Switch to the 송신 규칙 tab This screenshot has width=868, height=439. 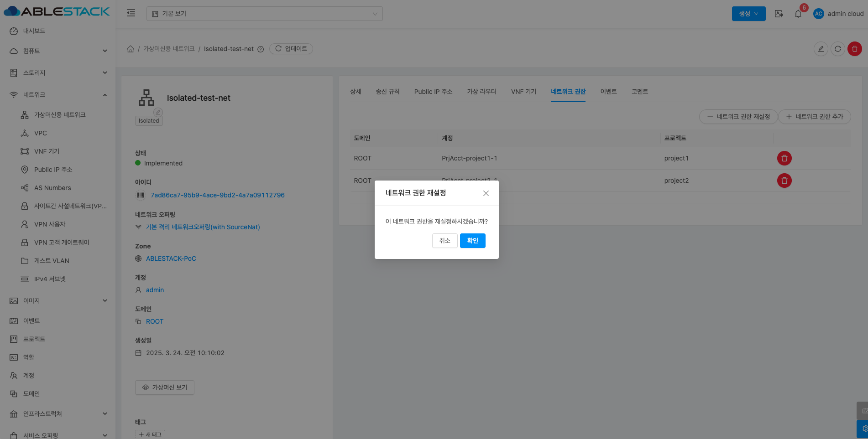pos(387,92)
